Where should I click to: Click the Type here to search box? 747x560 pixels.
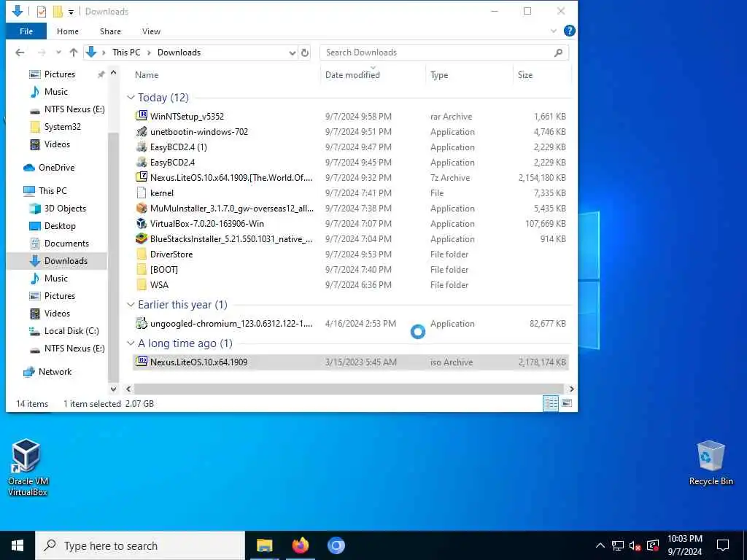(x=140, y=545)
